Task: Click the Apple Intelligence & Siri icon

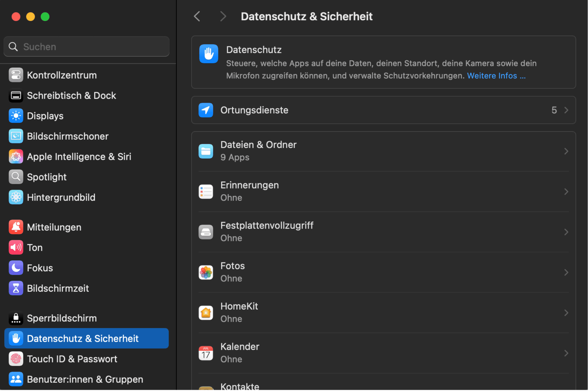Action: coord(16,156)
